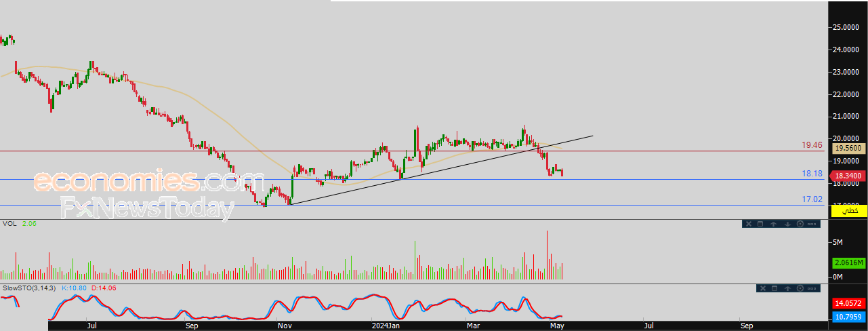868x331 pixels.
Task: Click the 18.18 support level label
Action: 812,174
